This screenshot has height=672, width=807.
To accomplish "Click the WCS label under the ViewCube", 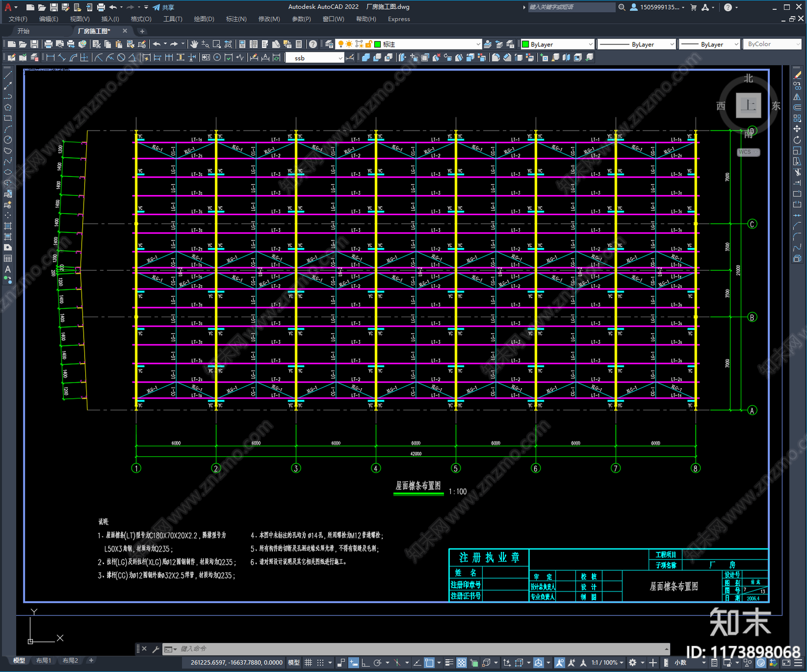I will (747, 152).
